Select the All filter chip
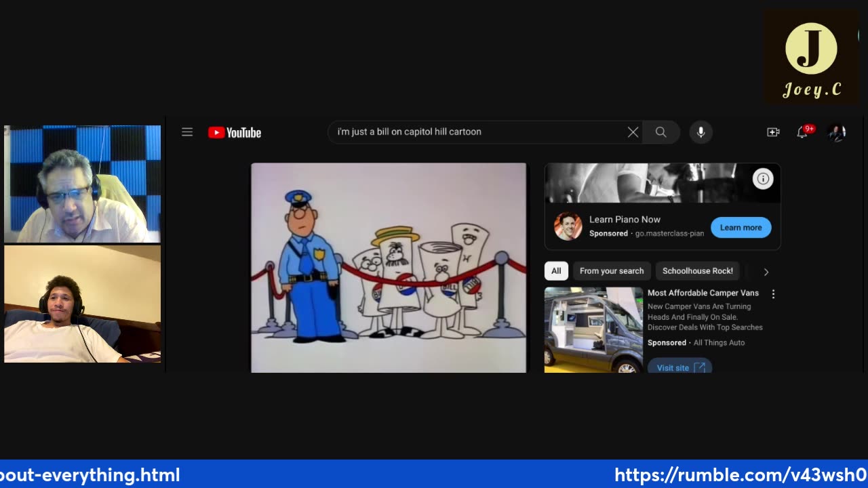The image size is (868, 488). [x=556, y=271]
